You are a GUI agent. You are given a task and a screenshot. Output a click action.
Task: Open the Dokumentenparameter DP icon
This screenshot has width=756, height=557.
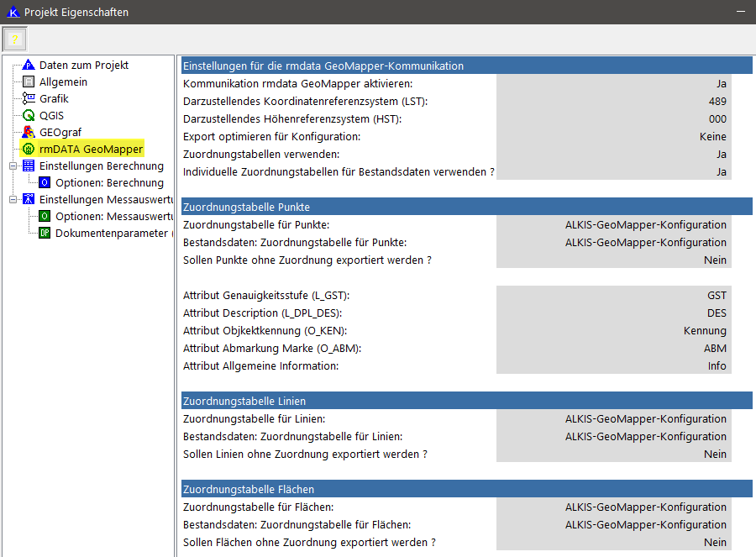point(45,233)
